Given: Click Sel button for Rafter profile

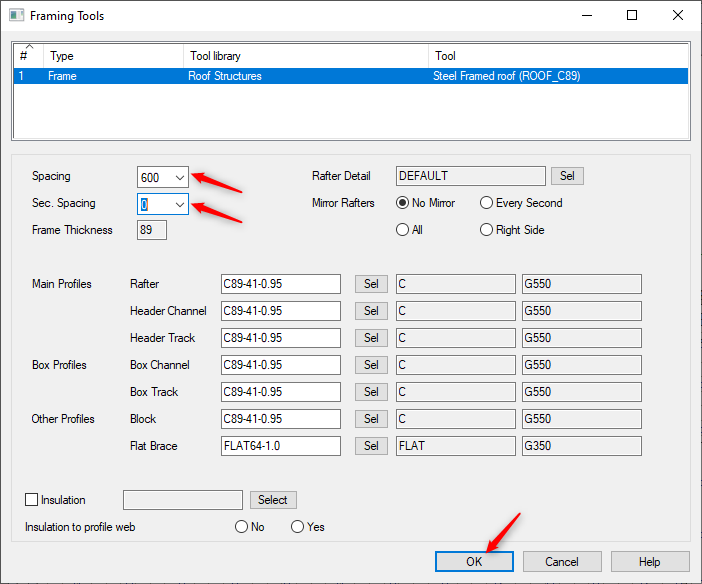Looking at the screenshot, I should pos(371,284).
